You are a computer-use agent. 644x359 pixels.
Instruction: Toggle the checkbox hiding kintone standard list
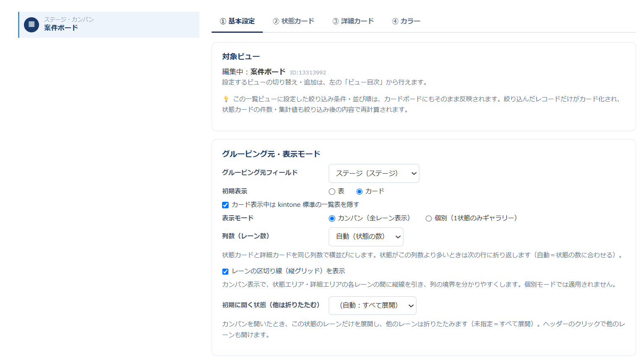pyautogui.click(x=225, y=205)
